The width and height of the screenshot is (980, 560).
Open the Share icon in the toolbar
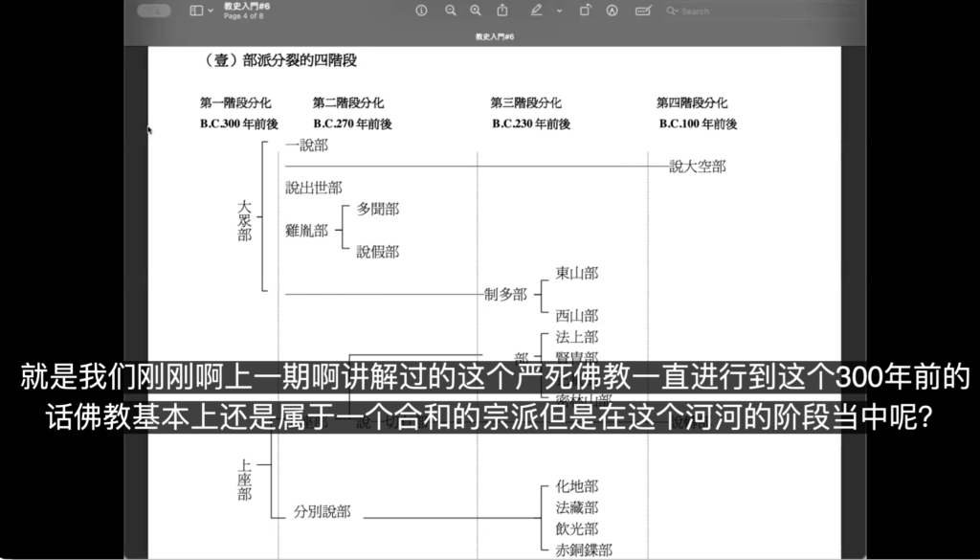(502, 11)
